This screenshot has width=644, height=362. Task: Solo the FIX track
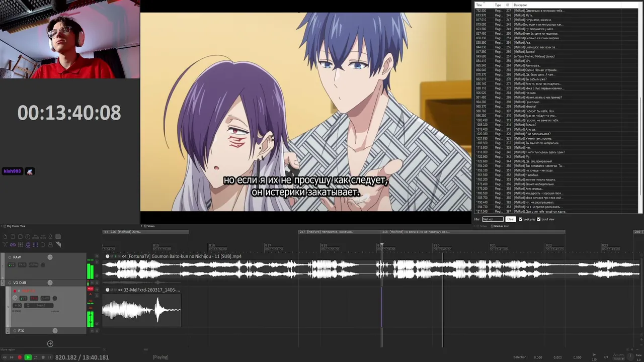[97, 331]
